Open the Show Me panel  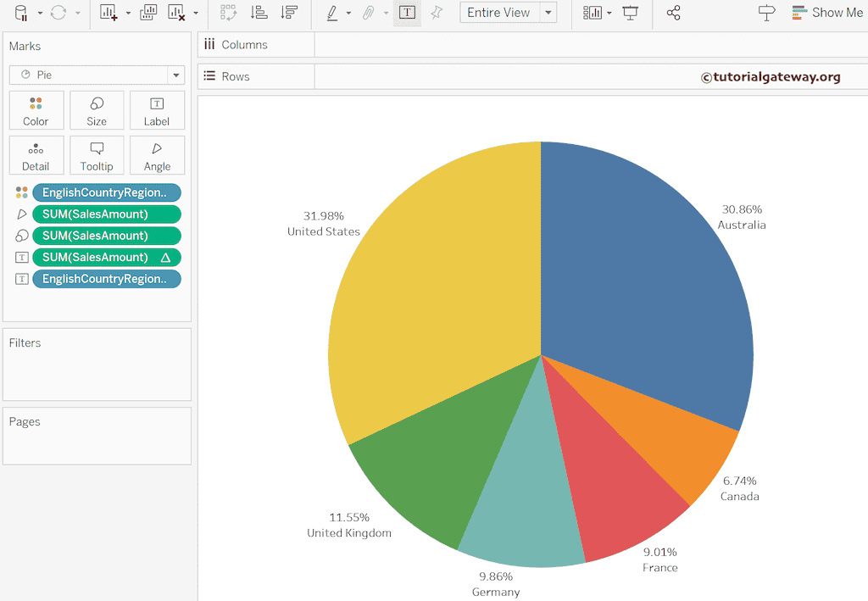coord(826,13)
